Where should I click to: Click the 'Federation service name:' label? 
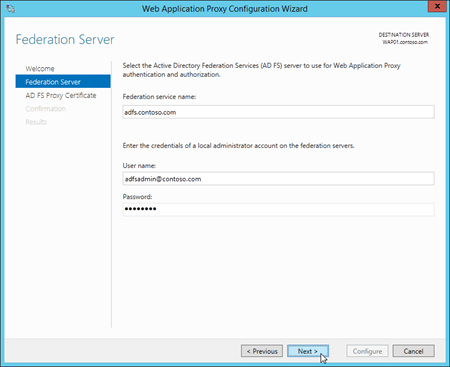tap(159, 97)
